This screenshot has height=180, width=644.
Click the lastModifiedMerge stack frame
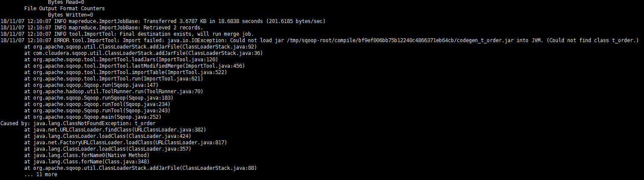(134, 66)
